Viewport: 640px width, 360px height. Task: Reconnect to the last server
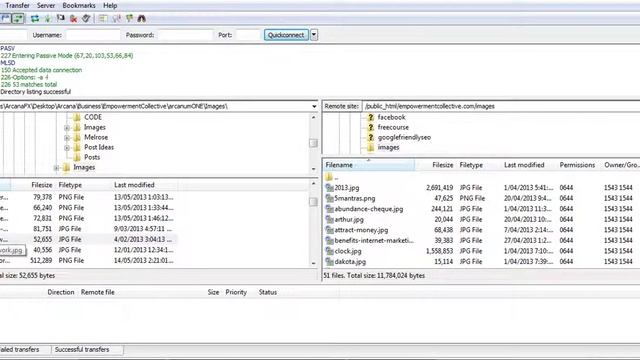tap(86, 18)
